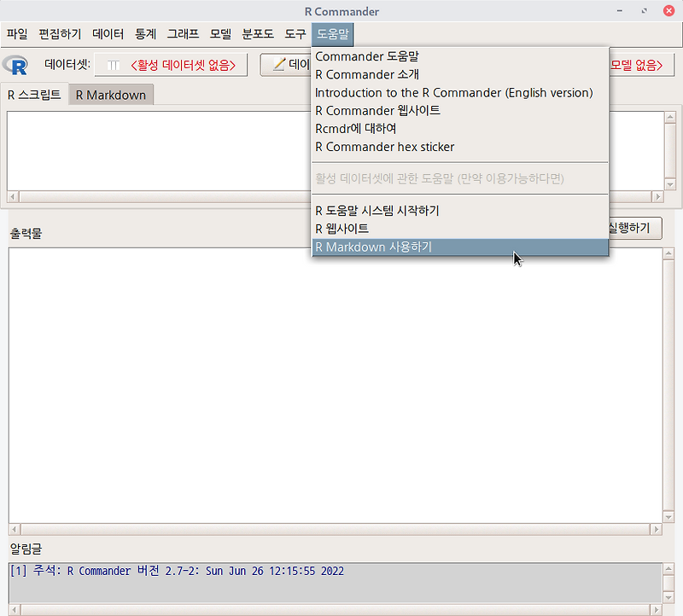
Task: Open the 파일 menu
Action: pos(17,33)
